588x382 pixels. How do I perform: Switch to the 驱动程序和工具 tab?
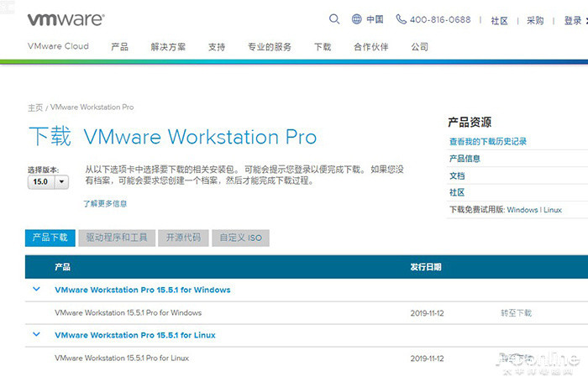[117, 238]
